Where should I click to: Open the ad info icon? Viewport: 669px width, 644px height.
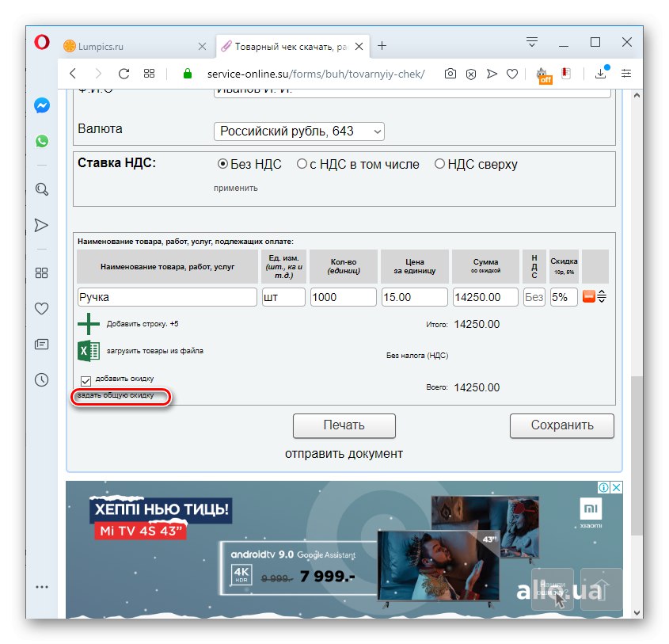(x=603, y=487)
